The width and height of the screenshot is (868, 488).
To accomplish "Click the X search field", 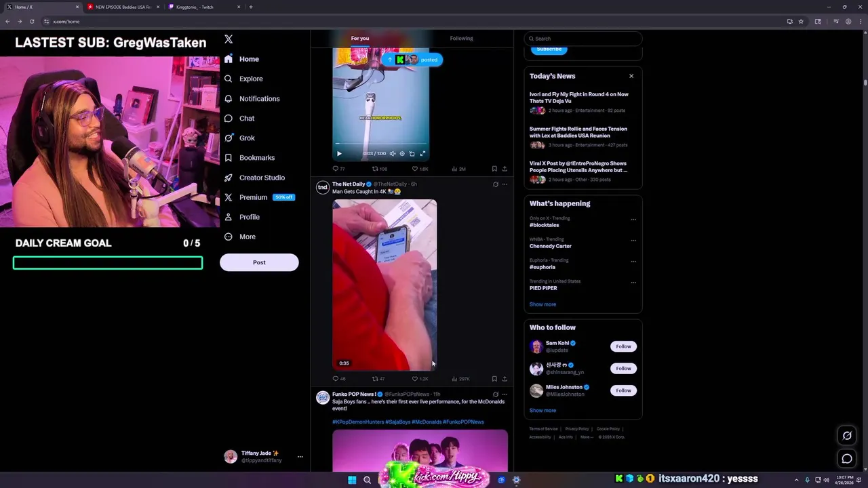I will (x=583, y=39).
